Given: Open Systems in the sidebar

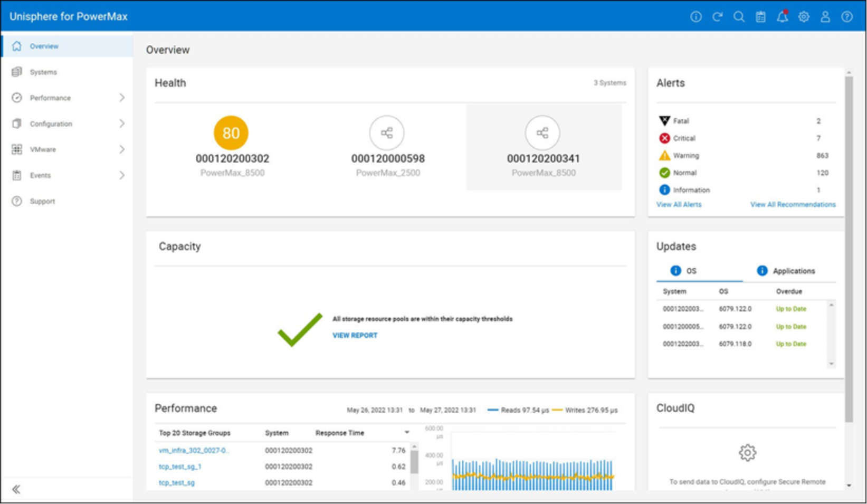Looking at the screenshot, I should click(67, 72).
